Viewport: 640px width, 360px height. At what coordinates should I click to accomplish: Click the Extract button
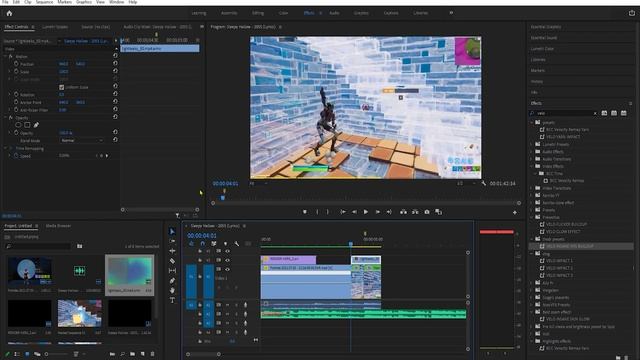pos(415,212)
